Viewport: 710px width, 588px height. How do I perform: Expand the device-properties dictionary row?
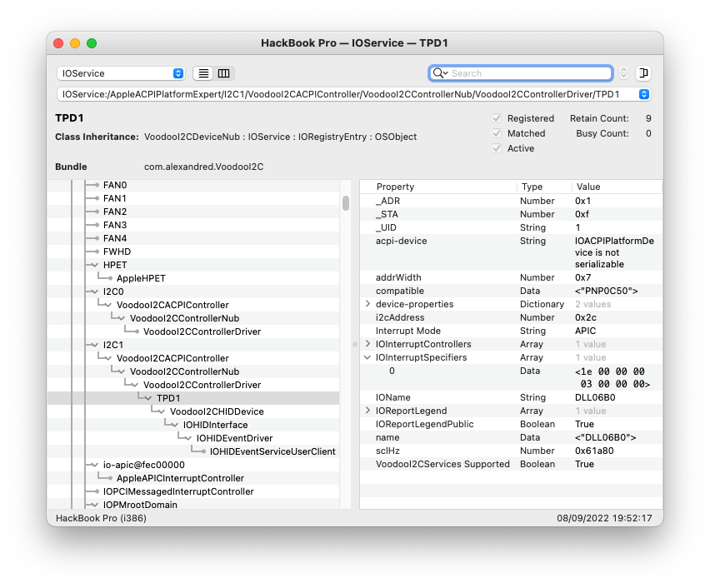pyautogui.click(x=368, y=304)
